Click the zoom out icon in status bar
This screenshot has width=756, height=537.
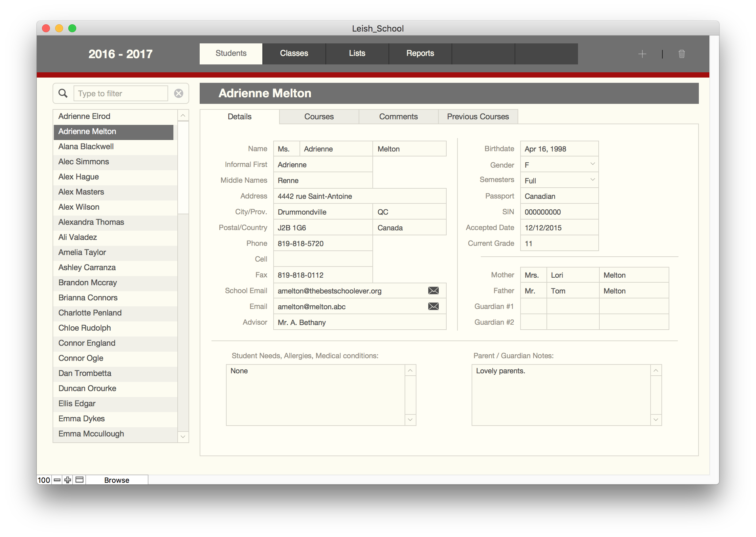click(57, 480)
